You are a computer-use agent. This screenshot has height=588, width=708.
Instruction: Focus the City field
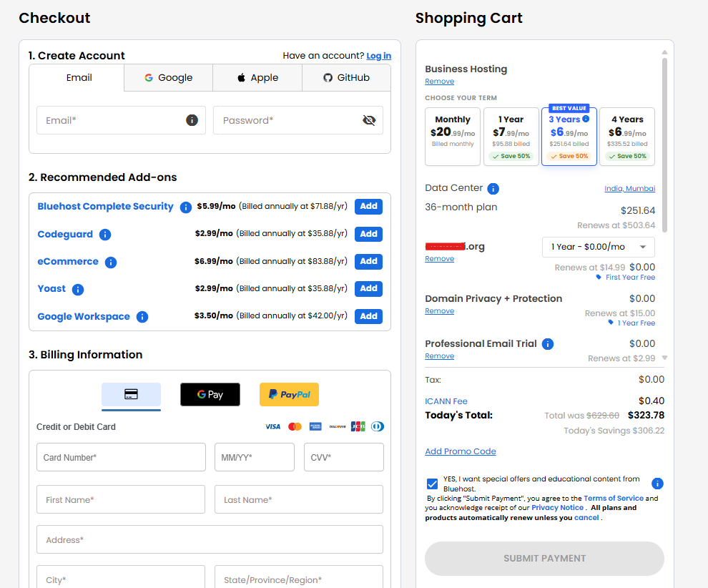pyautogui.click(x=121, y=577)
